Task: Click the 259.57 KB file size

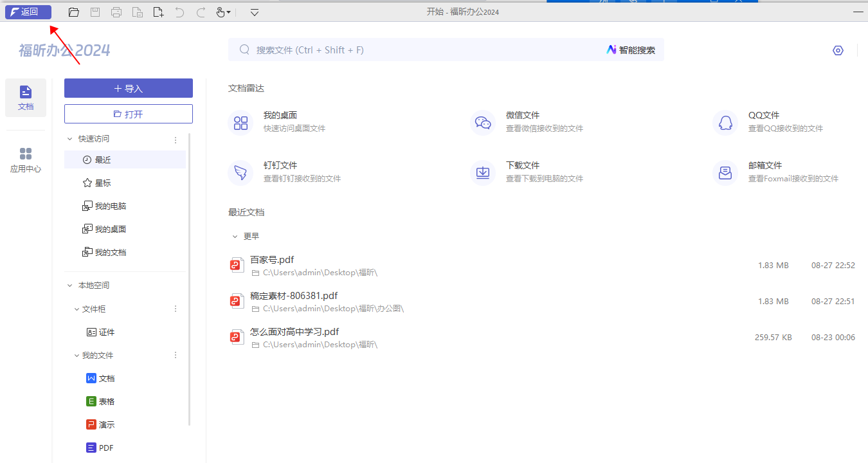Action: click(773, 337)
